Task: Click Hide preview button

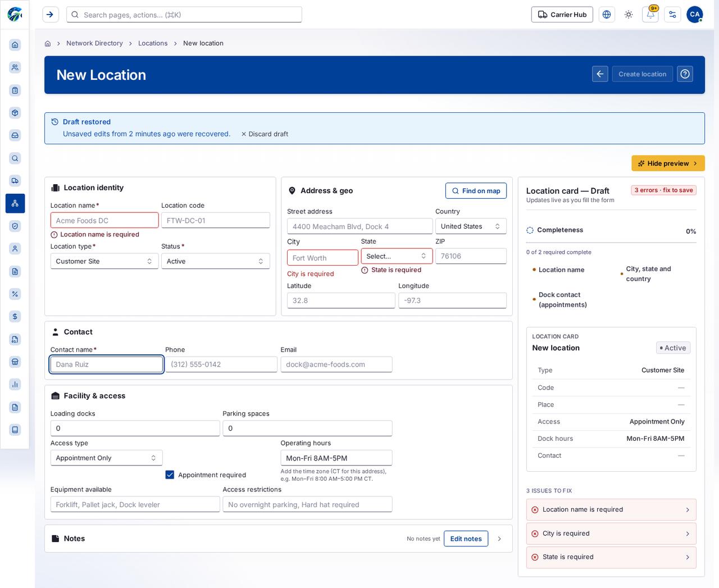Action: point(668,163)
